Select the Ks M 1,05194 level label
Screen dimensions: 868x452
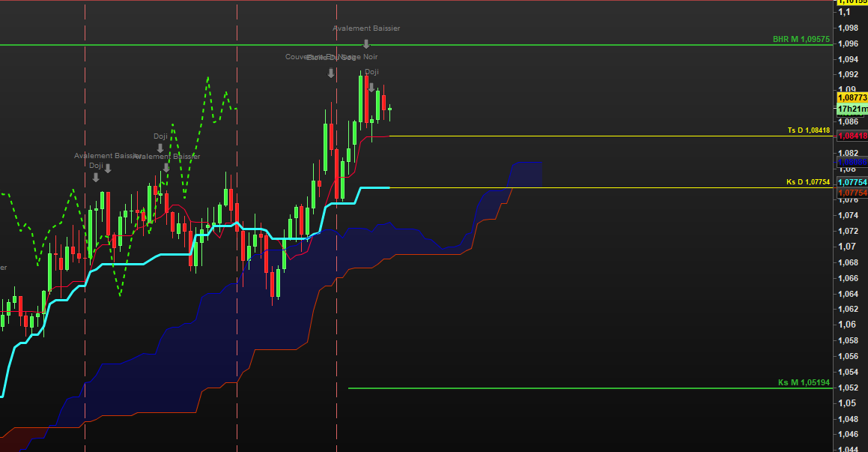pos(804,382)
